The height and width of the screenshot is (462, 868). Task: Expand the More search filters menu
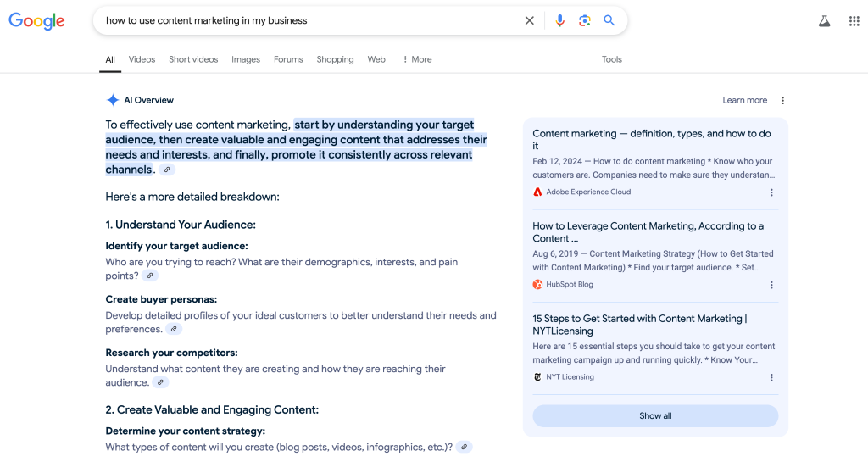coord(417,59)
